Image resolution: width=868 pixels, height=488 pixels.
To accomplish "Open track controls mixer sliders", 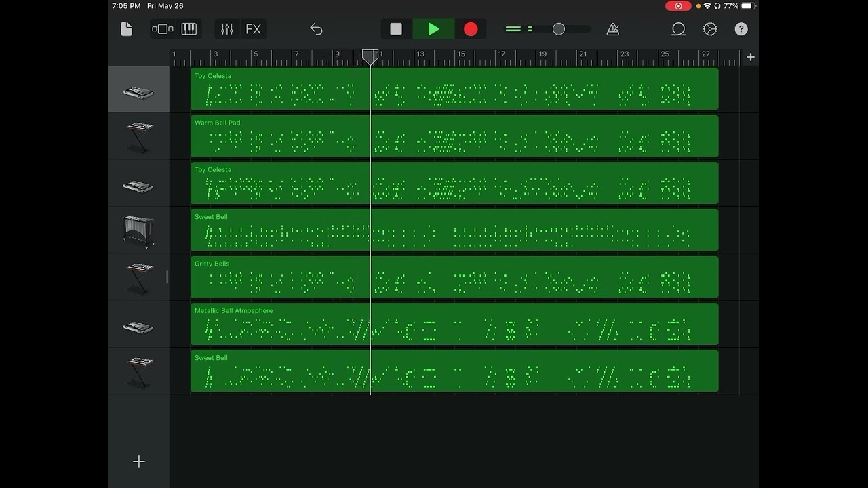I will (227, 29).
